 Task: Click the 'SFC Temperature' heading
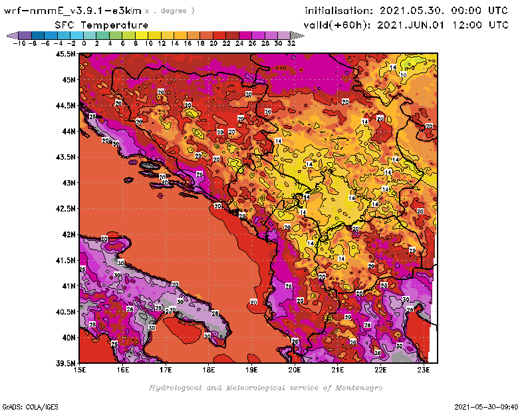click(x=102, y=25)
